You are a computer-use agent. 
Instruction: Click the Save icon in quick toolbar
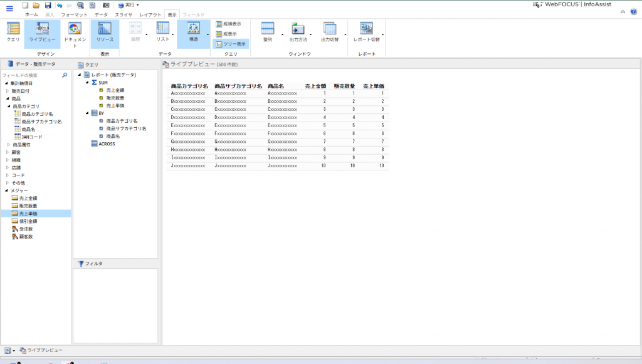(48, 5)
